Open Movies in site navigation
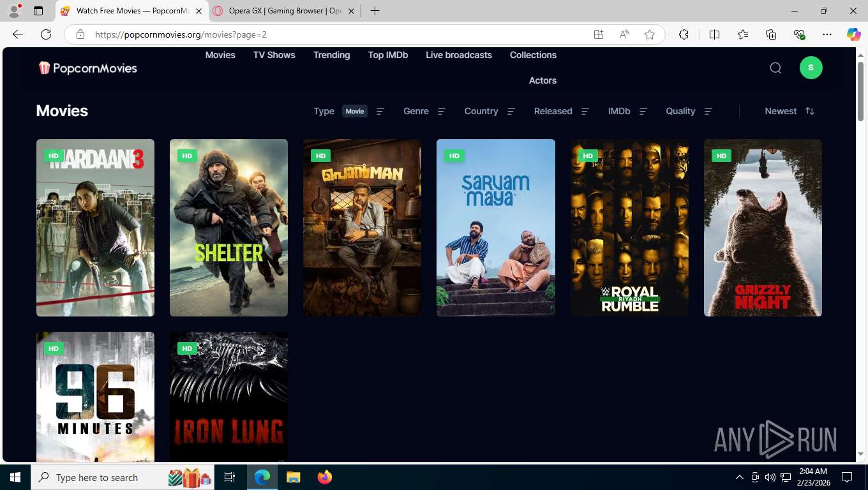 click(x=220, y=55)
